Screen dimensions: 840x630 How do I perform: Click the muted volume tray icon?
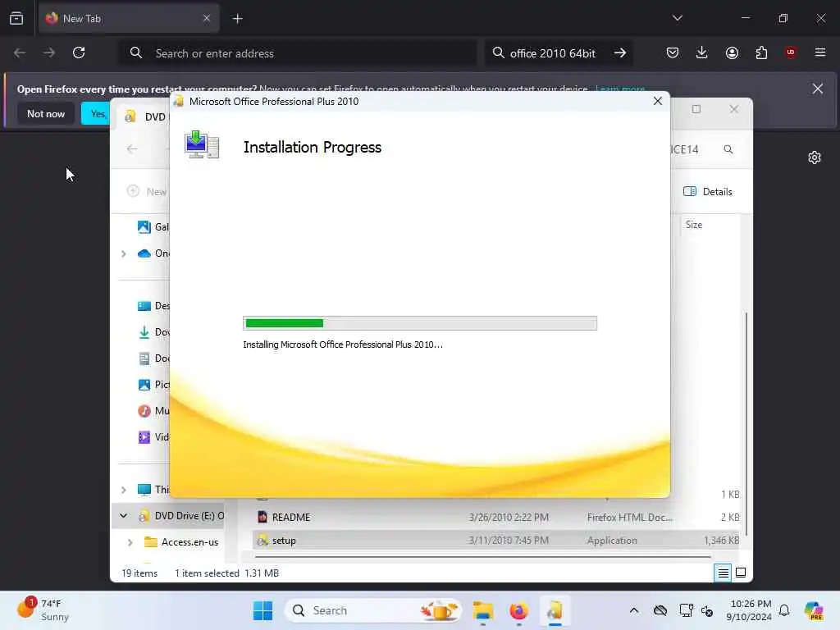(x=706, y=610)
